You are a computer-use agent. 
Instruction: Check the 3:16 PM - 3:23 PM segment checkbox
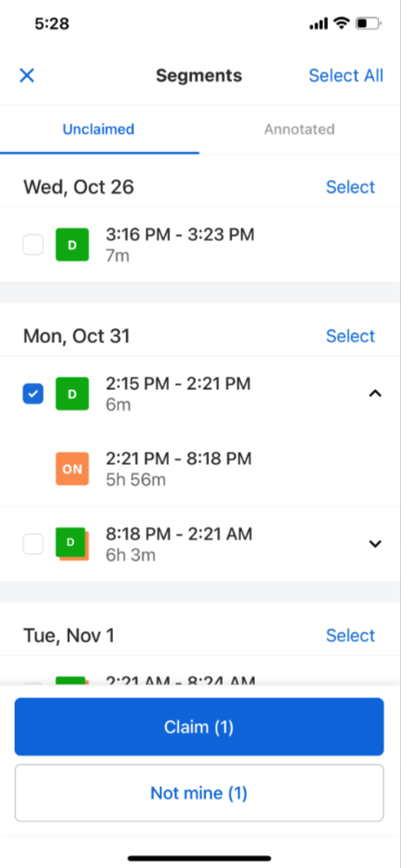coord(33,245)
